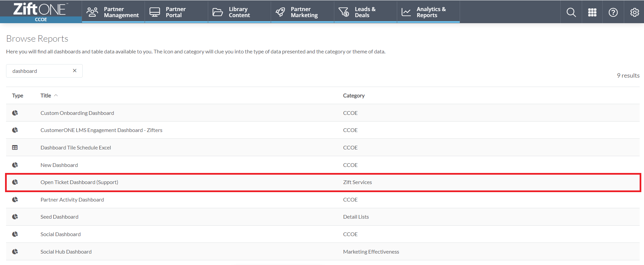
Task: Click the Marketing Effectiveness category cell
Action: point(371,252)
